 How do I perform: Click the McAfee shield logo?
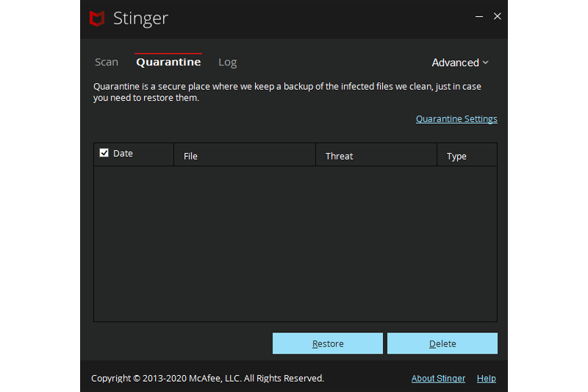click(x=96, y=18)
